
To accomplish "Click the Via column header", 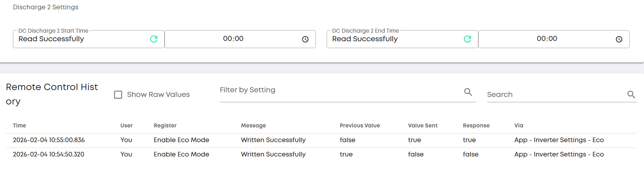I will coord(518,126).
